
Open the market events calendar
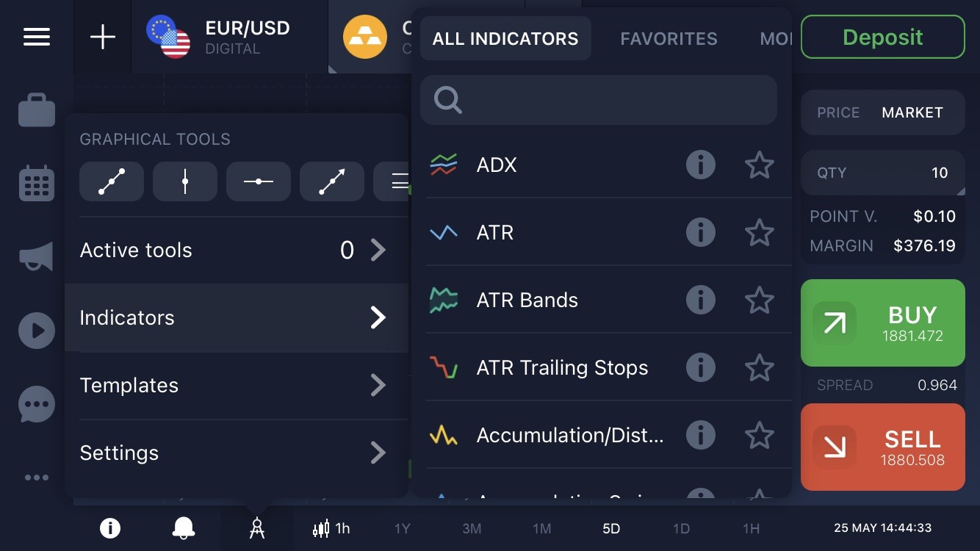pyautogui.click(x=36, y=183)
